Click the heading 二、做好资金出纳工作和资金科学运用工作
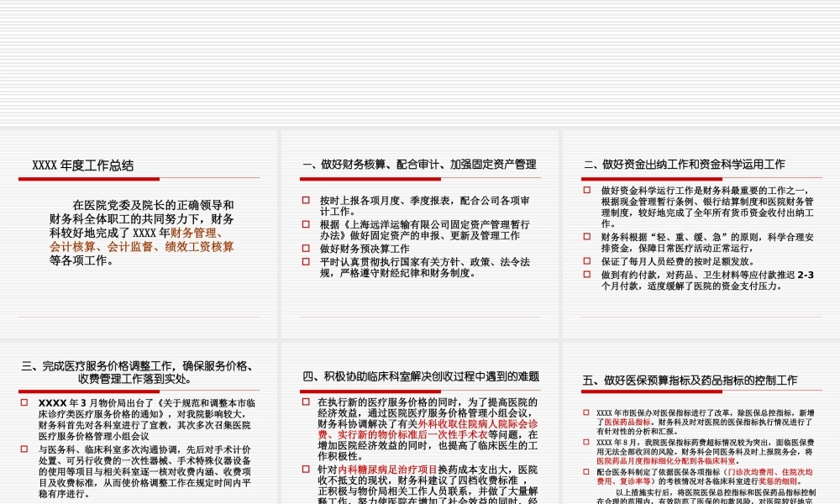Image resolution: width=840 pixels, height=504 pixels. (684, 165)
